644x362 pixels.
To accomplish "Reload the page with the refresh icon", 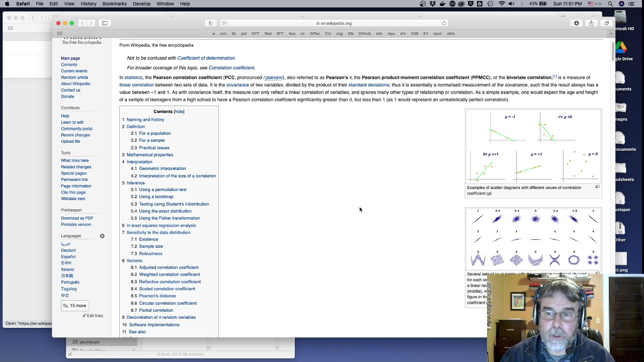I will tap(444, 23).
